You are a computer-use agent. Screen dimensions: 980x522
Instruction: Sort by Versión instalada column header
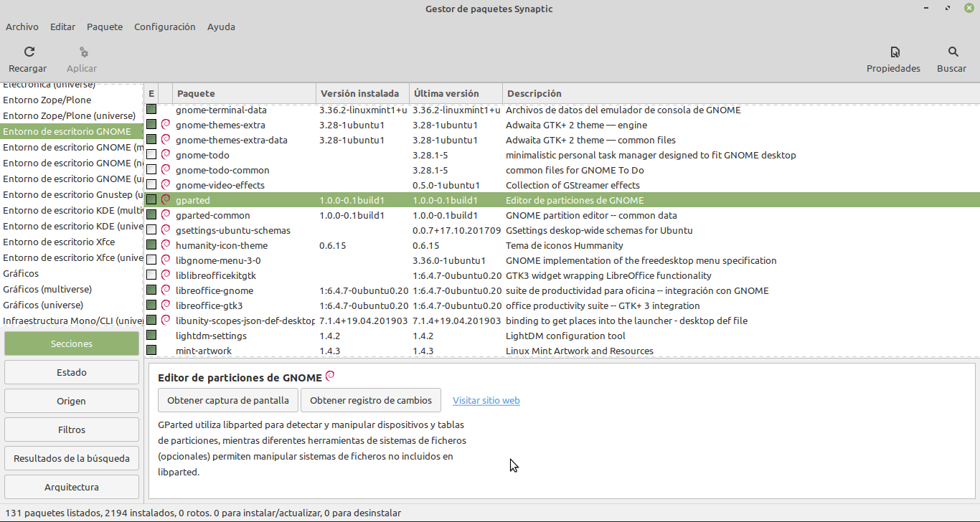coord(362,93)
